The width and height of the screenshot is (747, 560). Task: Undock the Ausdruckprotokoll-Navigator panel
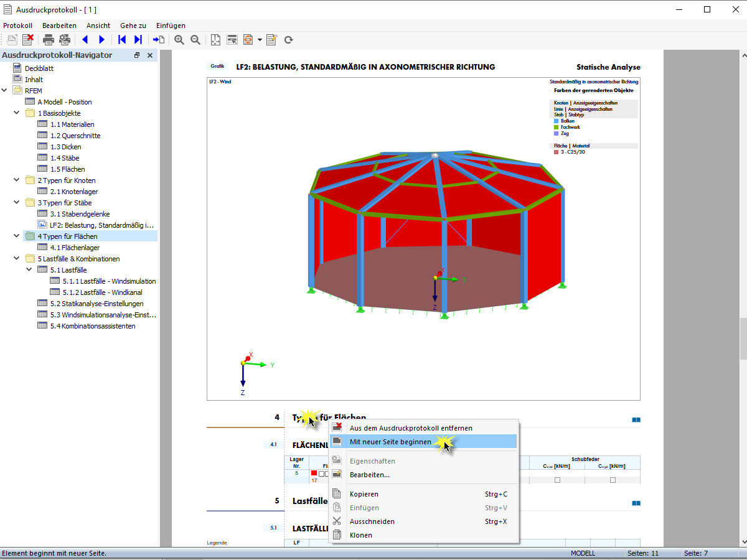click(137, 55)
